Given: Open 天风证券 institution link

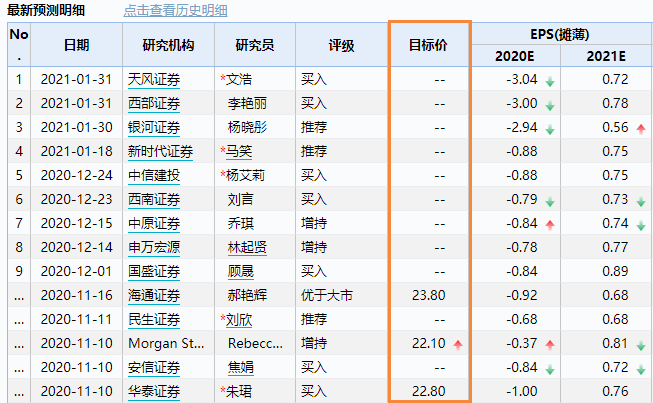Looking at the screenshot, I should (x=154, y=80).
